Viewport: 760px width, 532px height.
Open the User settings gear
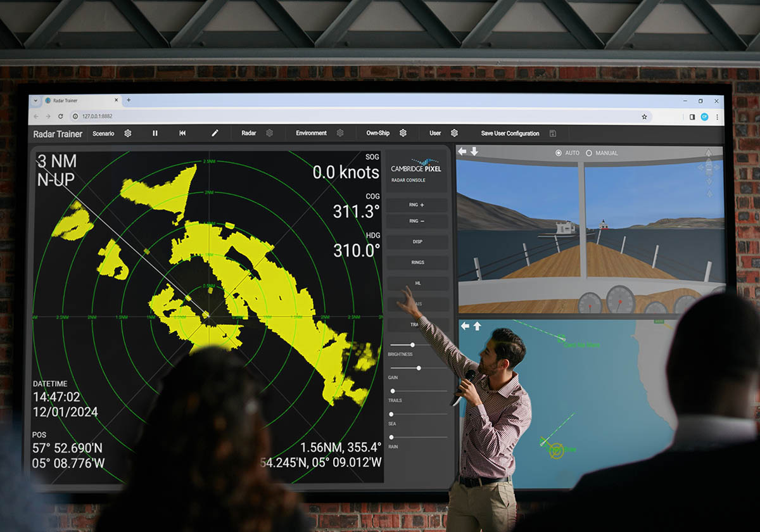tap(454, 133)
